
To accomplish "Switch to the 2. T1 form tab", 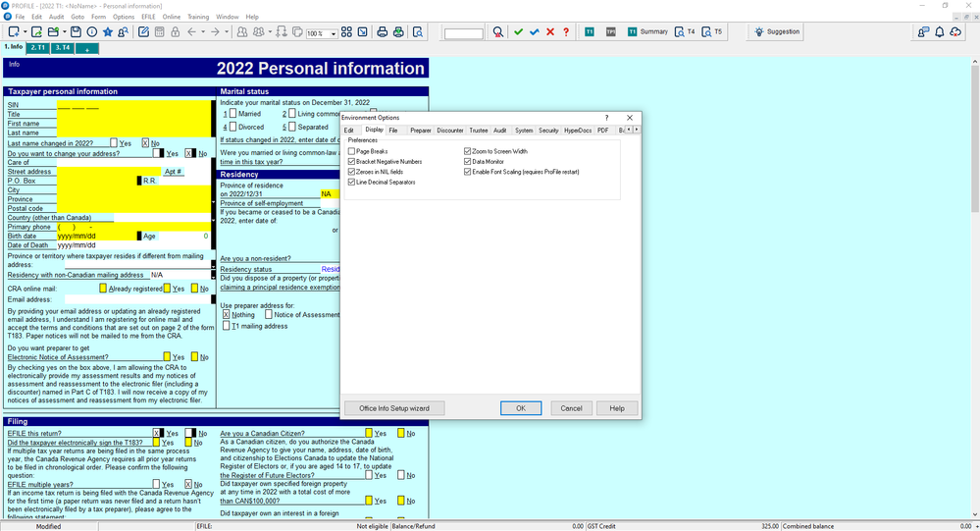I will [38, 47].
